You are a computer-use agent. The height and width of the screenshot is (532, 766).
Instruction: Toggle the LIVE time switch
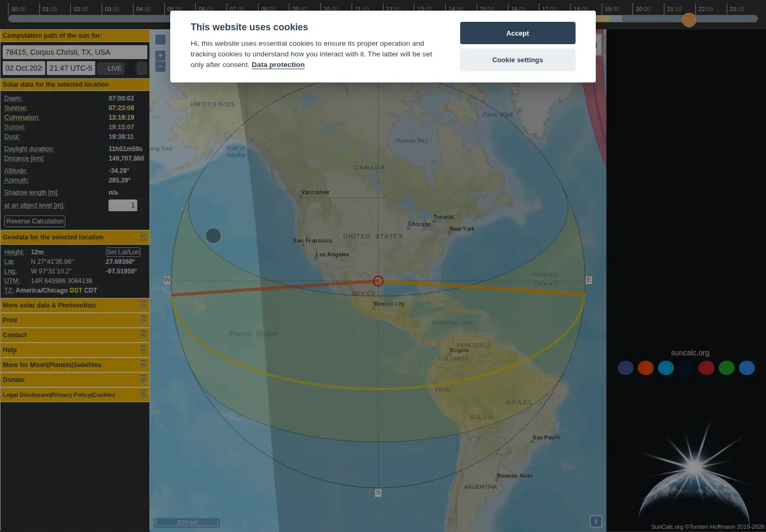coord(111,68)
